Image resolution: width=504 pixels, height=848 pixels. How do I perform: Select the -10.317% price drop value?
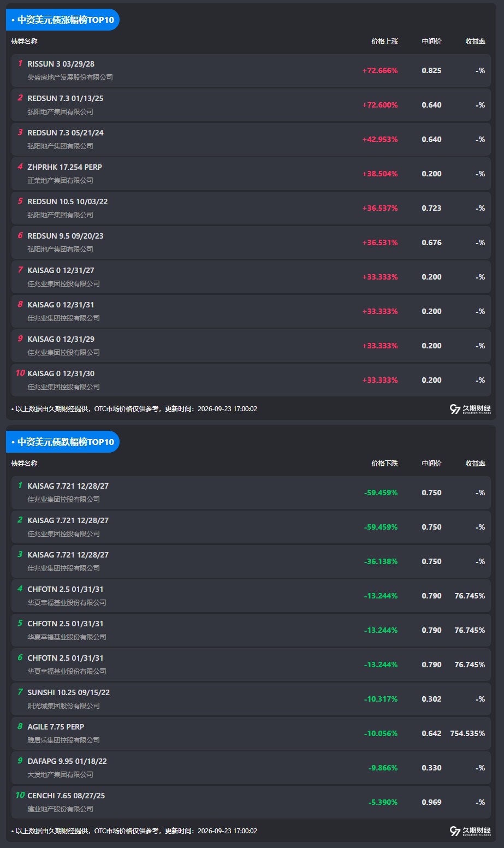[x=381, y=699]
